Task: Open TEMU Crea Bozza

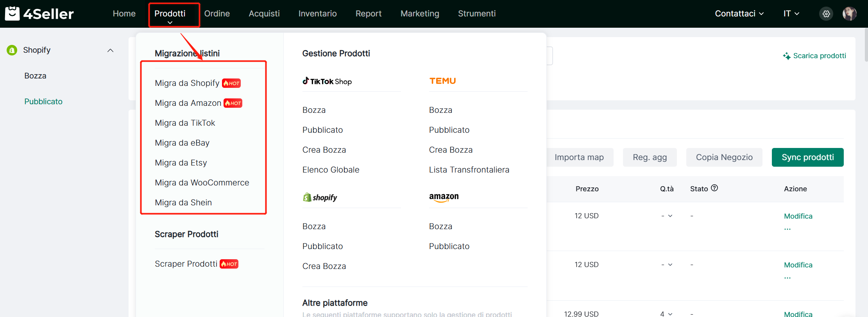Action: pyautogui.click(x=451, y=150)
